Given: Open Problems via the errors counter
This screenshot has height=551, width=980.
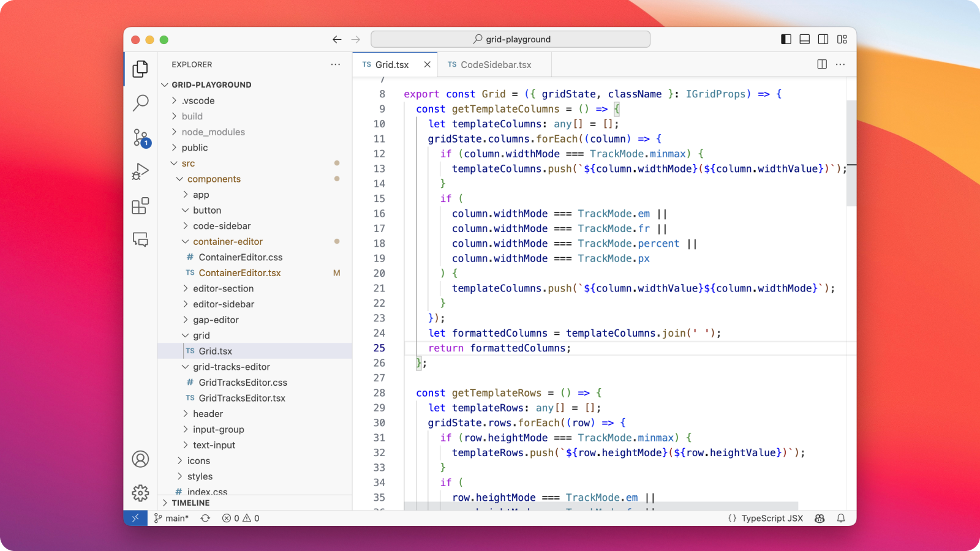Looking at the screenshot, I should 240,518.
